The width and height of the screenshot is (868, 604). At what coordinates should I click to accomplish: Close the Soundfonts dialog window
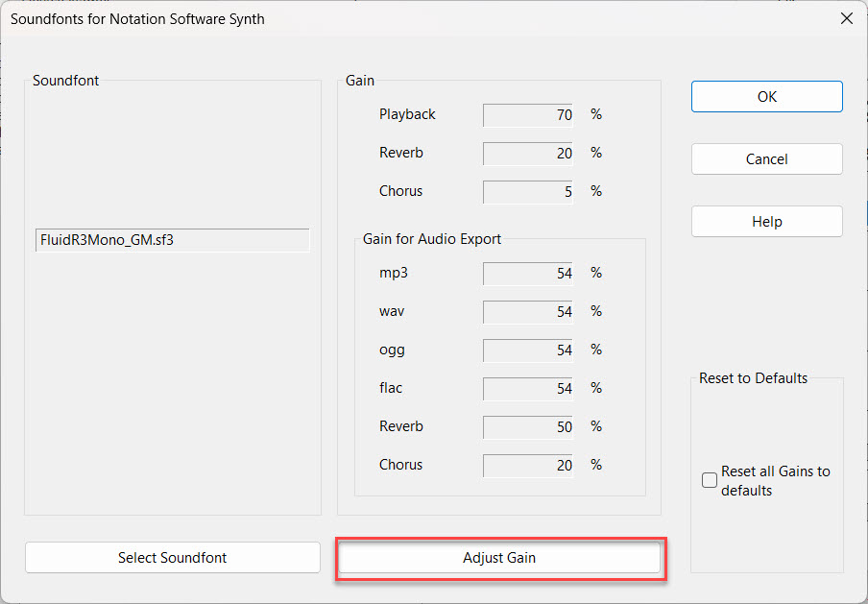click(846, 18)
